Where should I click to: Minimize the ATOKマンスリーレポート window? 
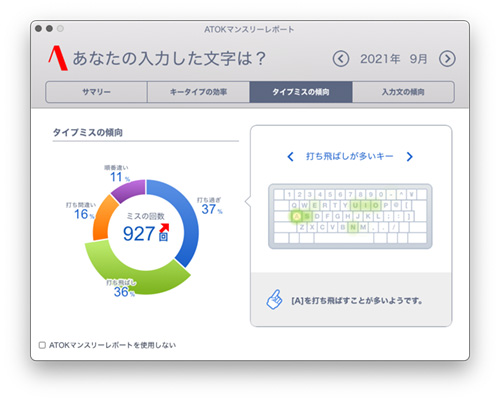[x=49, y=29]
